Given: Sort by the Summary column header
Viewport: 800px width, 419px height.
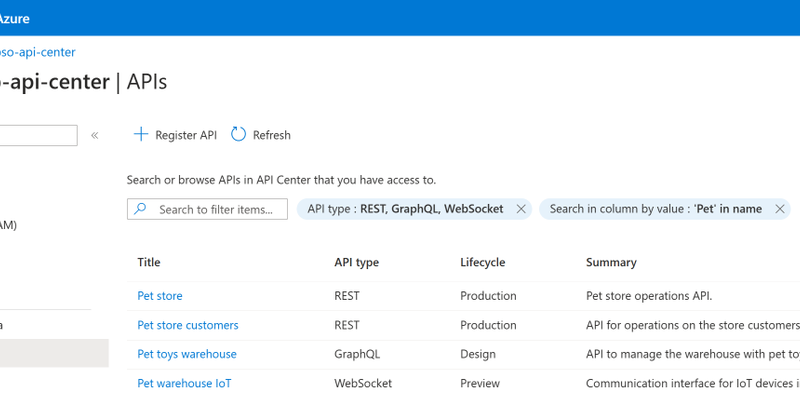Looking at the screenshot, I should tap(611, 262).
